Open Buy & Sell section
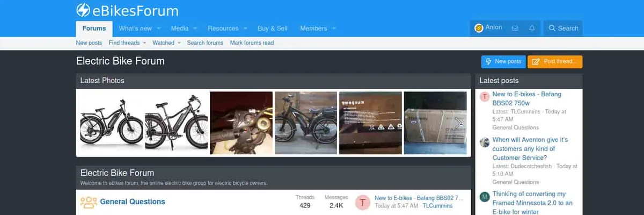Screen dimensions: 644x215 click(x=273, y=28)
